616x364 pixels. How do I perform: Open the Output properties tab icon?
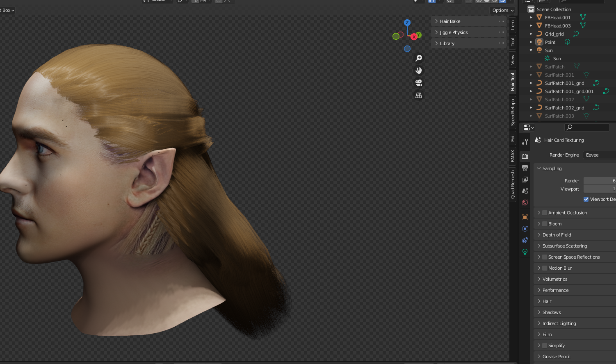525,168
